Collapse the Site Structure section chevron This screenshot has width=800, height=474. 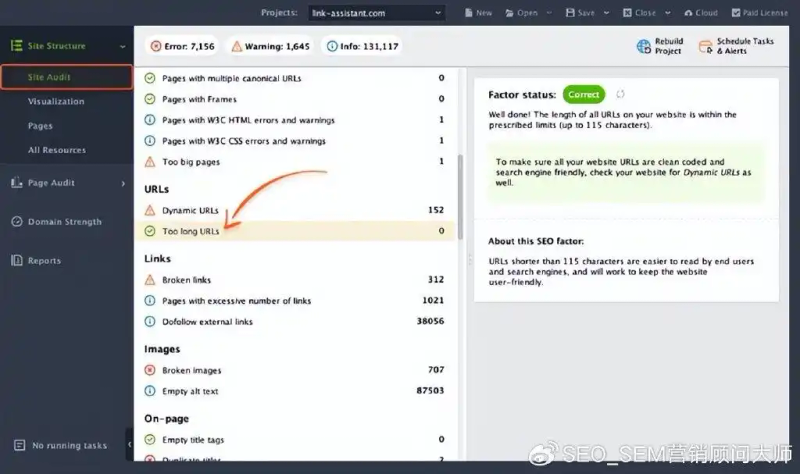(122, 46)
